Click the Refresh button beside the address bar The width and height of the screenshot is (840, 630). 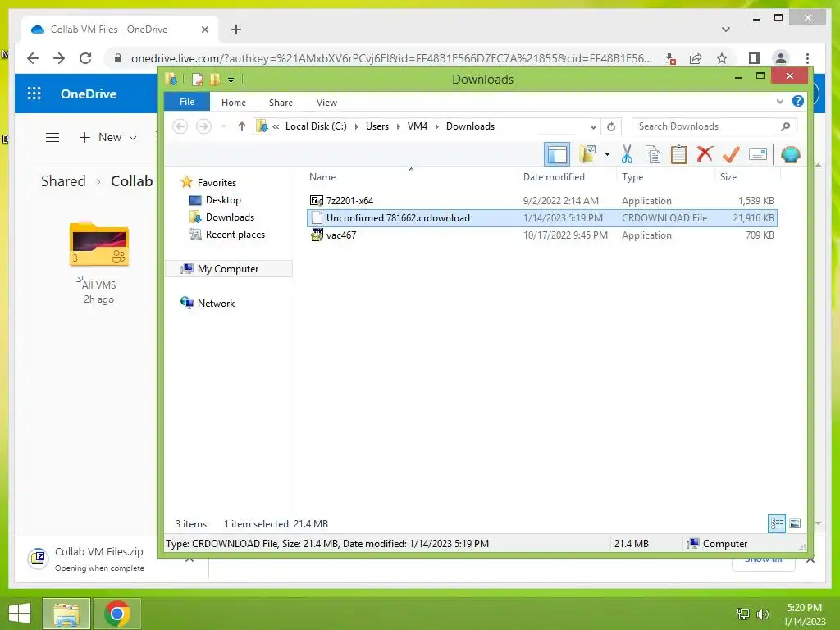[x=610, y=127]
